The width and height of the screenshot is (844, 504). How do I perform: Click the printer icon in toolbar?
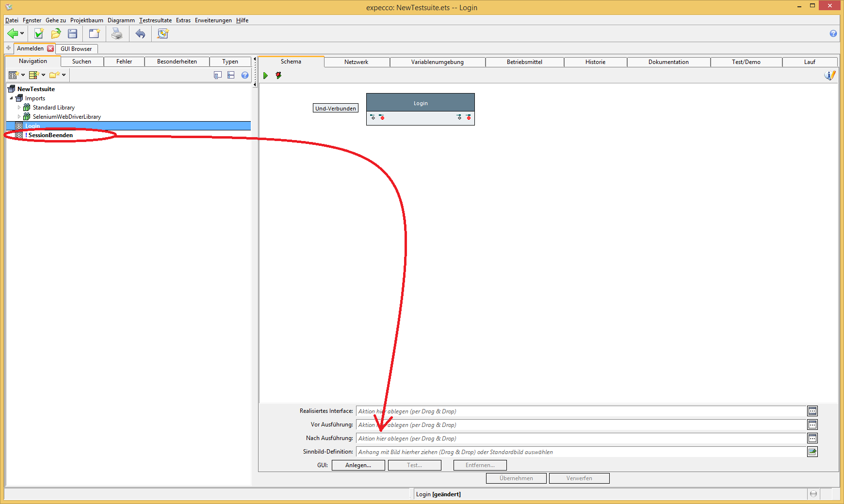[117, 33]
